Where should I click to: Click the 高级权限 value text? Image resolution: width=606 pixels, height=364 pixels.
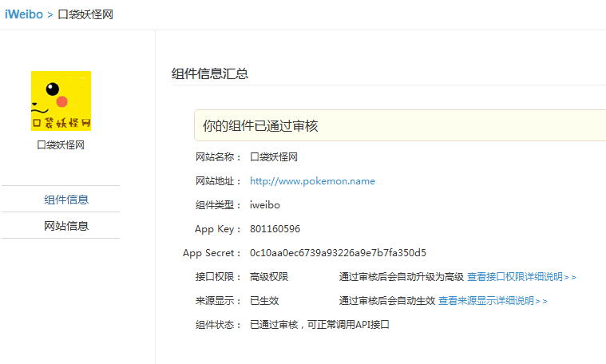click(x=269, y=277)
